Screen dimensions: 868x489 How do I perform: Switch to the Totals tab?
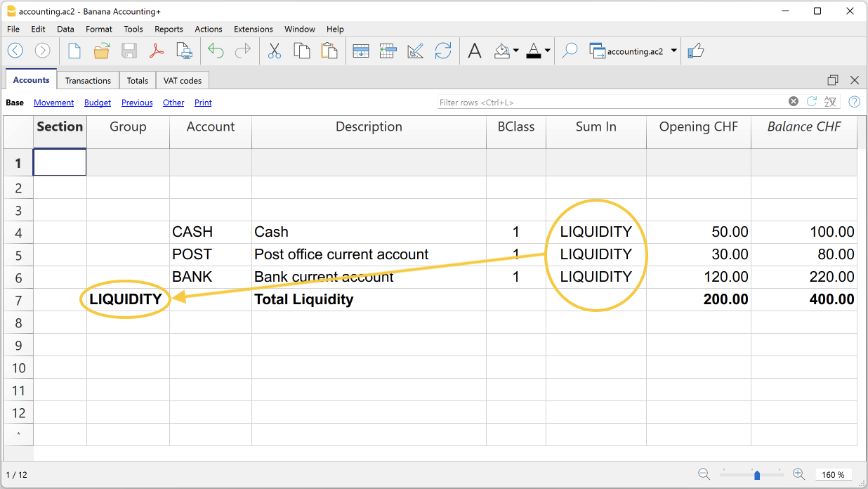137,80
